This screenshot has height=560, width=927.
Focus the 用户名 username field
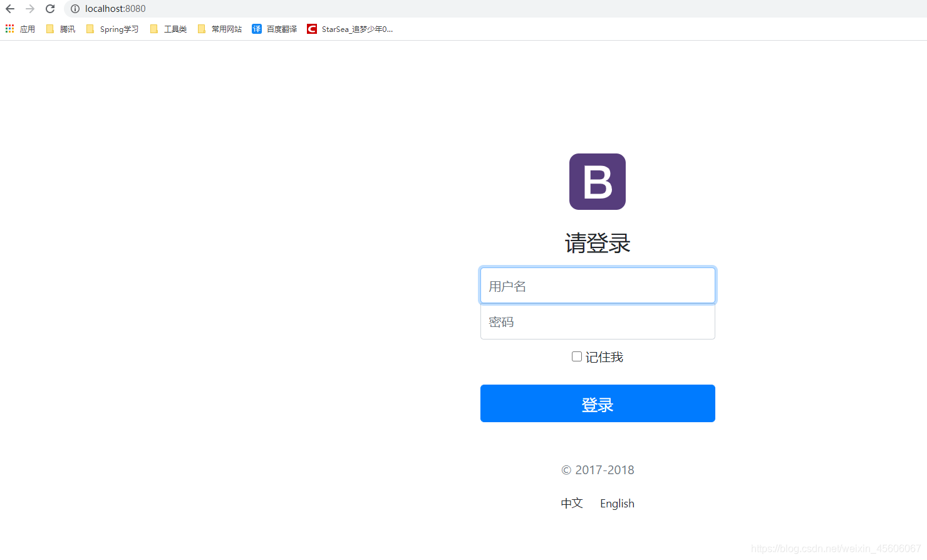click(x=598, y=286)
